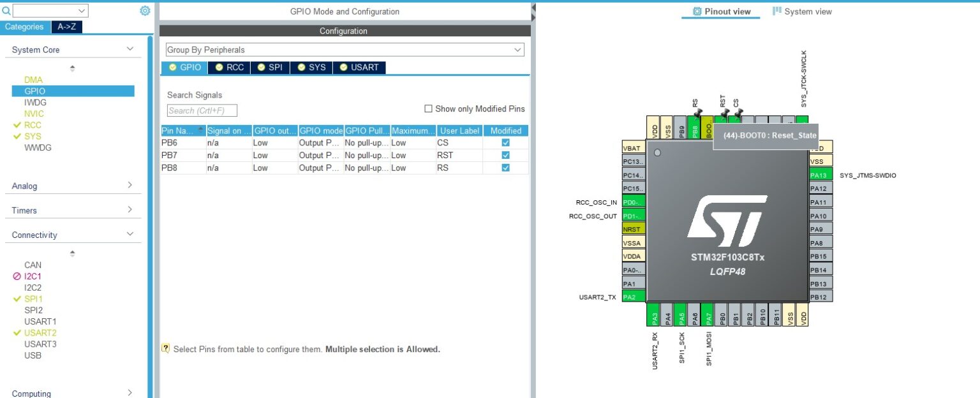Switch to the USART tab
This screenshot has width=980, height=398.
(359, 67)
